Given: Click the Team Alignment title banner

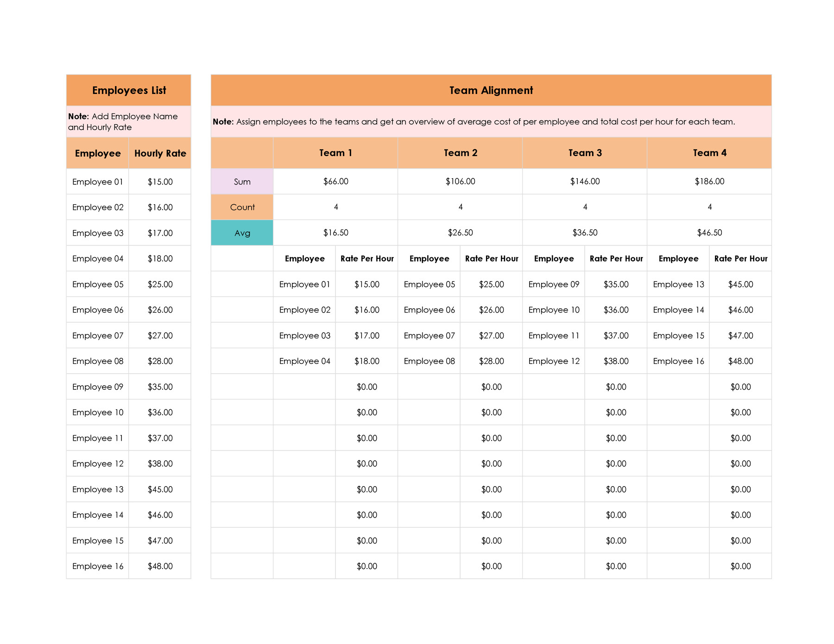Looking at the screenshot, I should click(x=491, y=90).
